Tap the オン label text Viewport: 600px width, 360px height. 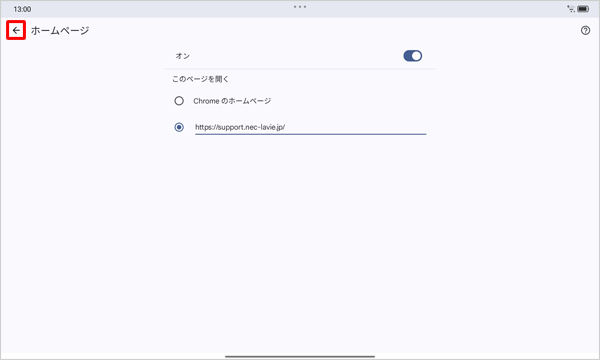click(x=183, y=56)
